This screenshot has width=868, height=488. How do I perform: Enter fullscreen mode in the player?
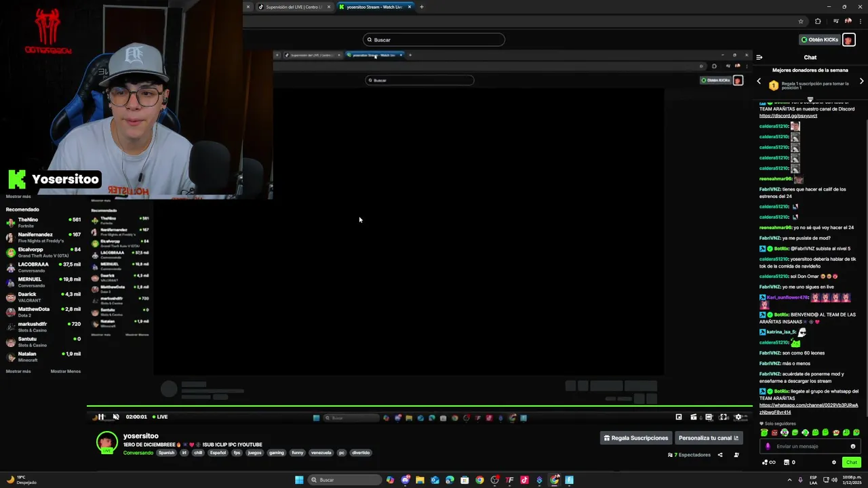pyautogui.click(x=724, y=417)
